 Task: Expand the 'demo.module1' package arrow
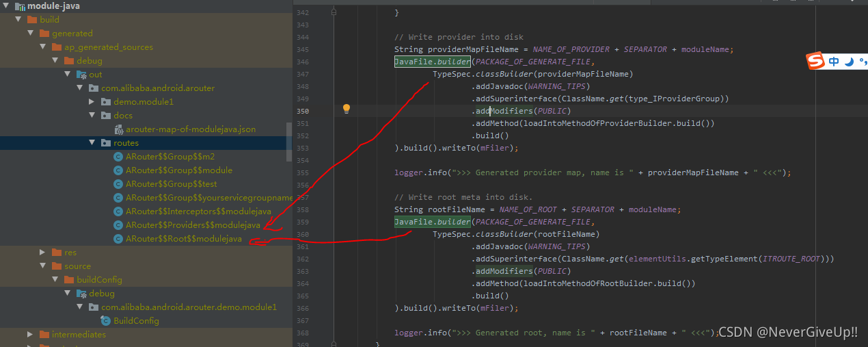pos(92,102)
